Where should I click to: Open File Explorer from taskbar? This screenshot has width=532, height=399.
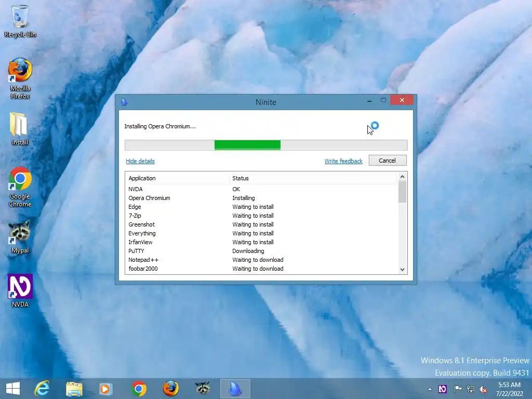(74, 389)
